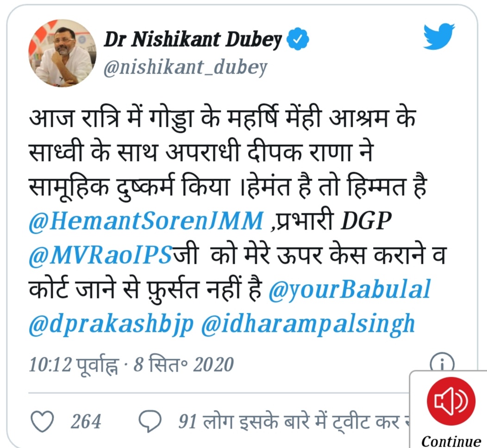487x448 pixels.
Task: Open the Dr Nishikant Dubey display name
Action: (x=193, y=40)
